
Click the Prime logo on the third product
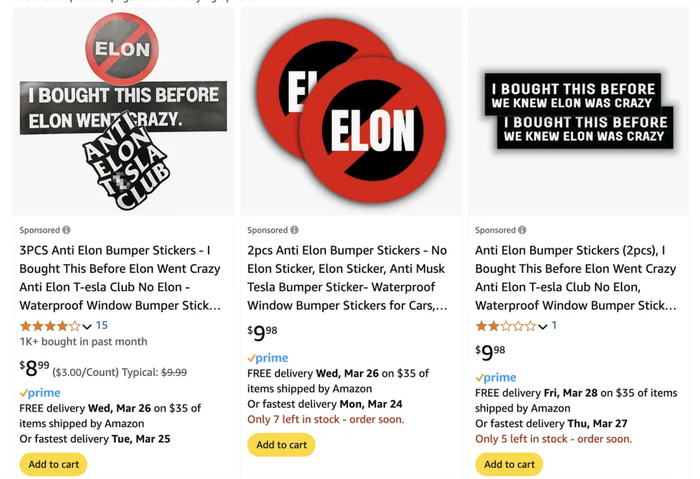[496, 378]
